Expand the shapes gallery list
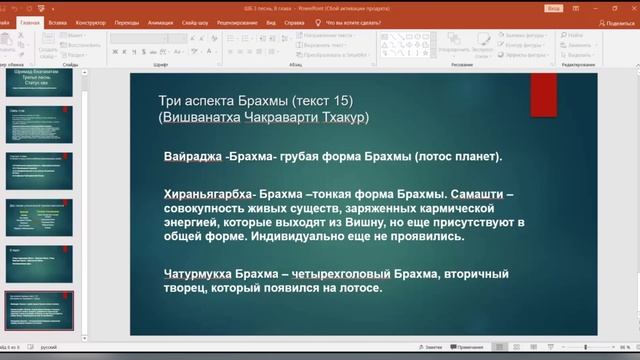This screenshot has width=640, height=360. 433,54
